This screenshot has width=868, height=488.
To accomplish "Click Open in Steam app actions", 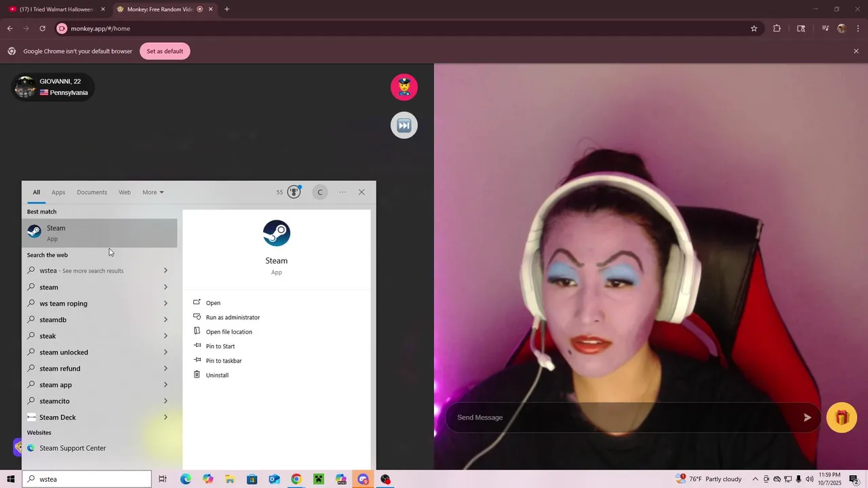I will [213, 303].
